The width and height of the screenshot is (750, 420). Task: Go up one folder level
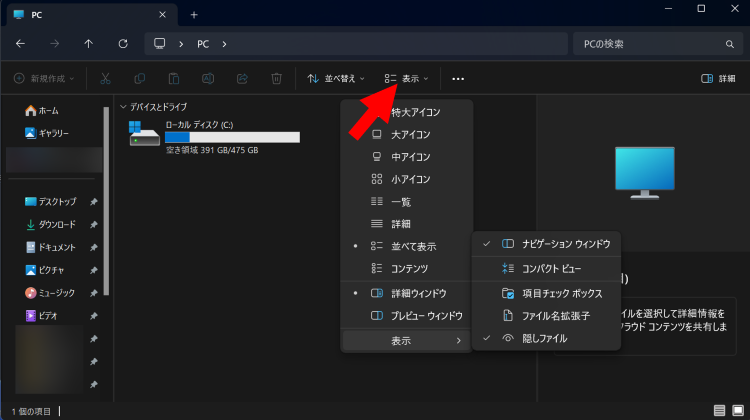click(x=88, y=44)
